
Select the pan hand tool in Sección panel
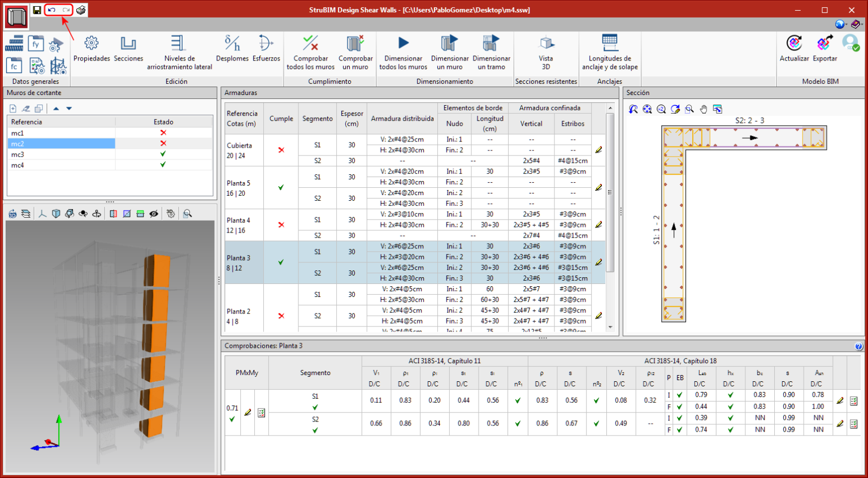click(x=704, y=109)
